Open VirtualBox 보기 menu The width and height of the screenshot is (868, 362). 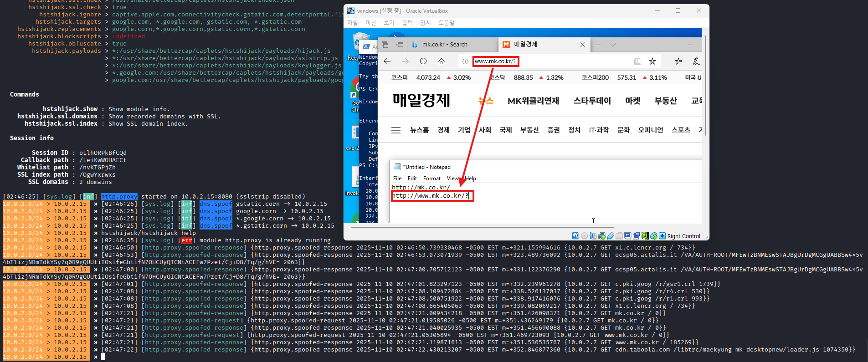pos(389,23)
